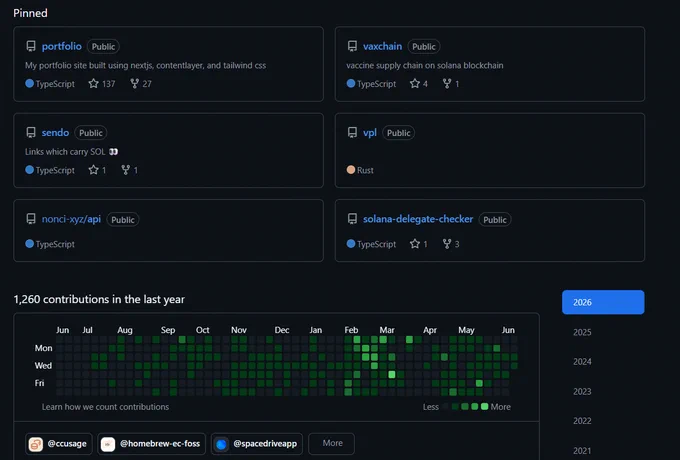Open the sendo repository link

(55, 133)
